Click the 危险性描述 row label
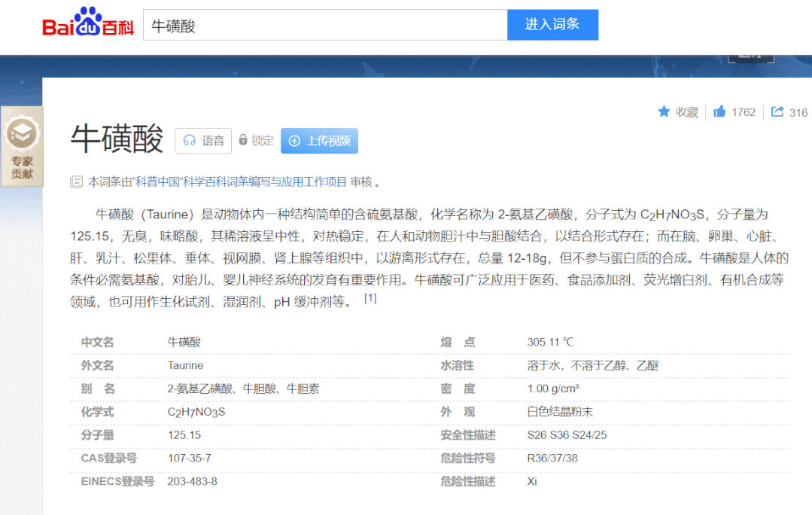812x515 pixels. tap(468, 481)
